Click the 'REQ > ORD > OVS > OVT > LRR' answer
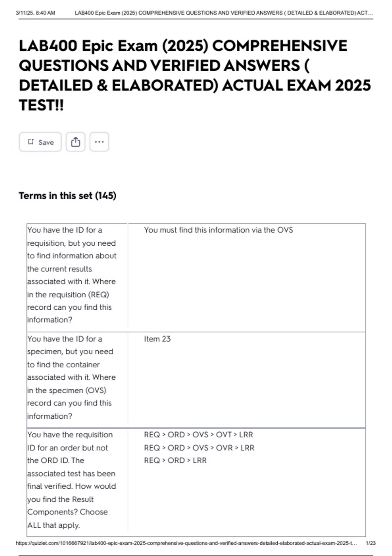This screenshot has height=556, width=392. pos(198,435)
